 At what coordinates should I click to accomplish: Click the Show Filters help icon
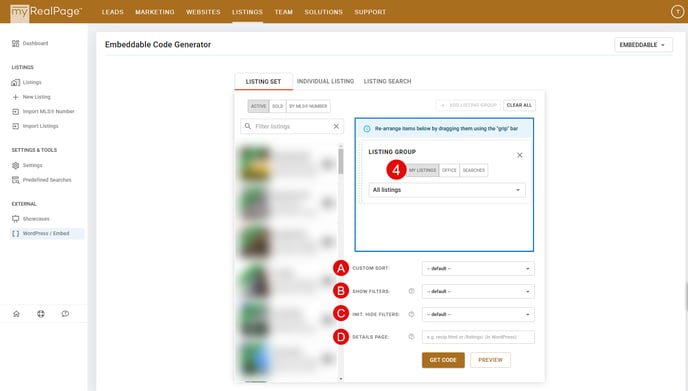pos(412,291)
